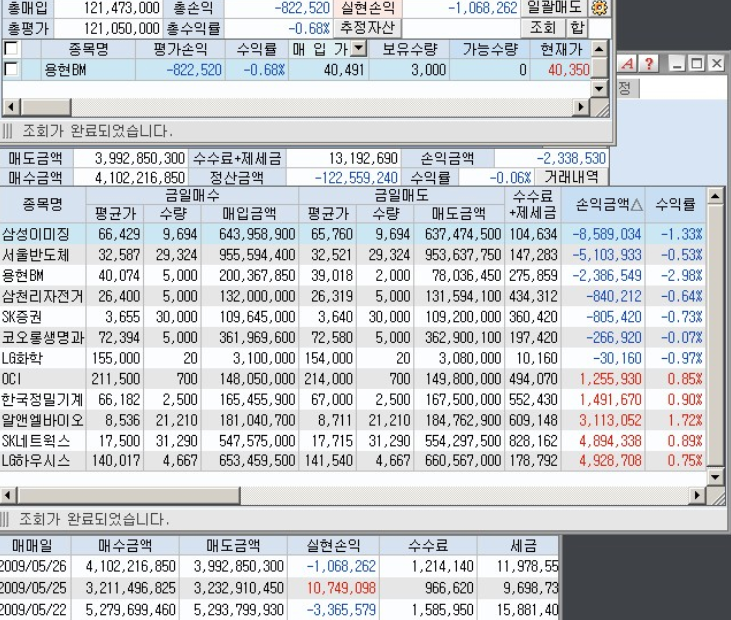This screenshot has width=731, height=620.
Task: Click the 4,928,708 profit for LG하우시스
Action: tap(610, 461)
